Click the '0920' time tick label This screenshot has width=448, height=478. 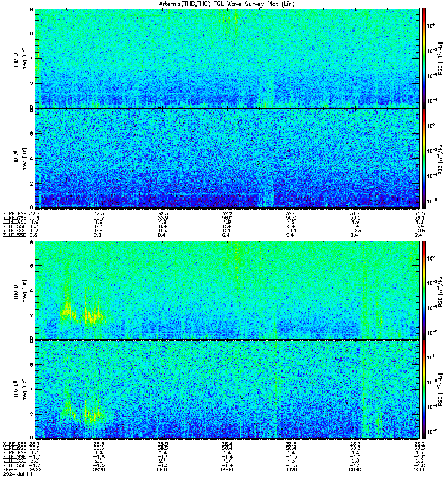click(x=291, y=470)
